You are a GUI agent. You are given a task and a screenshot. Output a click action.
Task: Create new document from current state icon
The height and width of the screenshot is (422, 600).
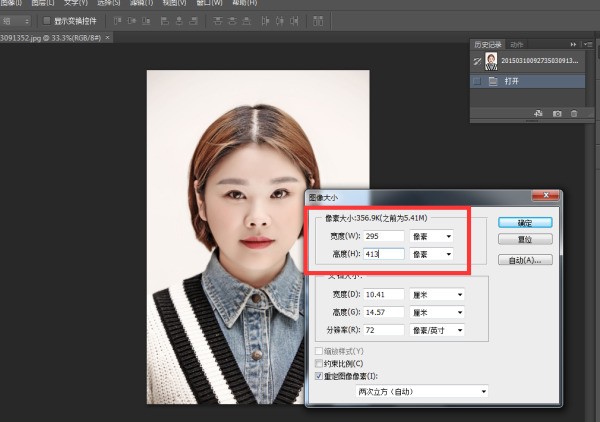click(539, 114)
